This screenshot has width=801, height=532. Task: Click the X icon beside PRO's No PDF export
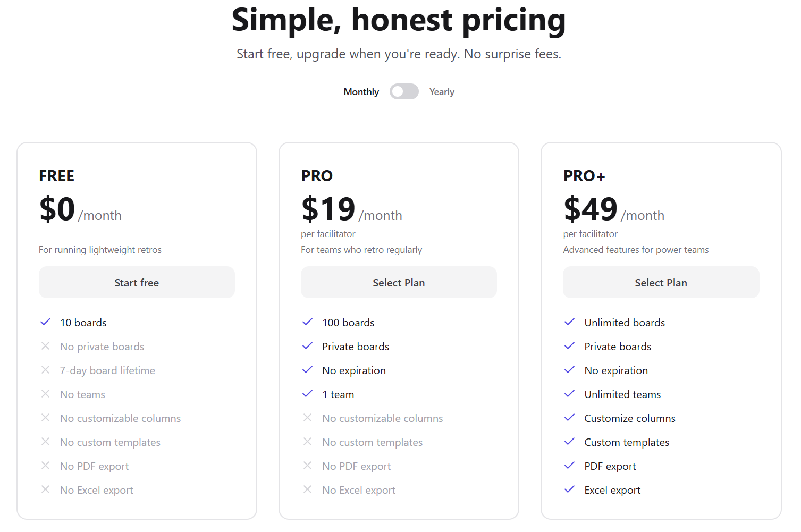(308, 466)
